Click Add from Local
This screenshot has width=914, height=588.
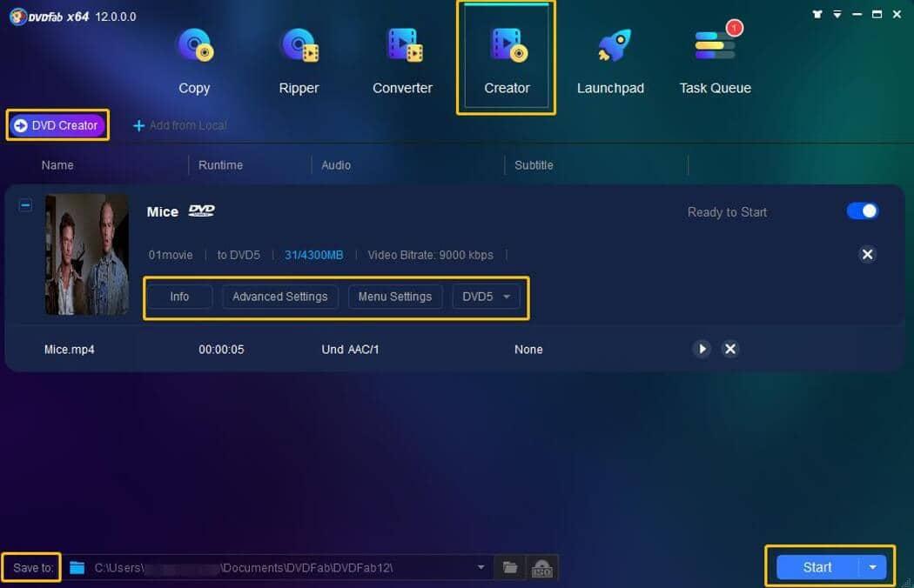180,125
